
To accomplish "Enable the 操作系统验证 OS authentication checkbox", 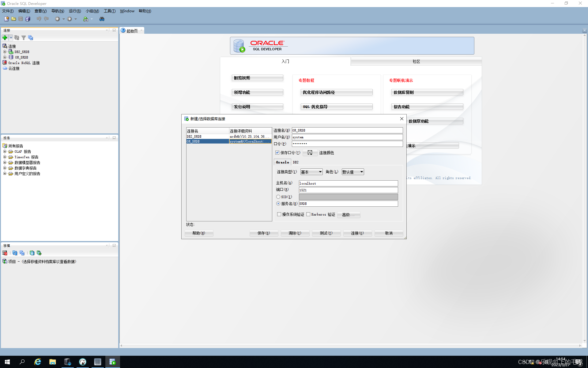I will 279,214.
